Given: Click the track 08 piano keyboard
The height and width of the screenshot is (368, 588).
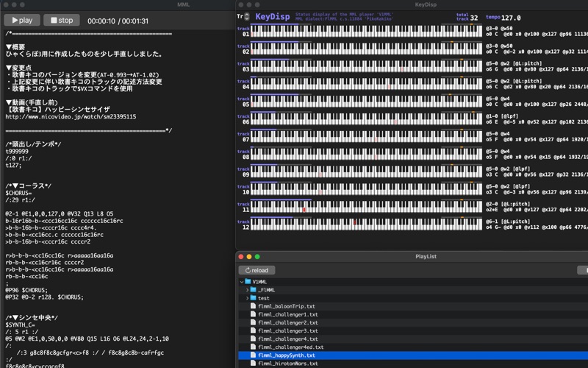Looking at the screenshot, I should [366, 154].
